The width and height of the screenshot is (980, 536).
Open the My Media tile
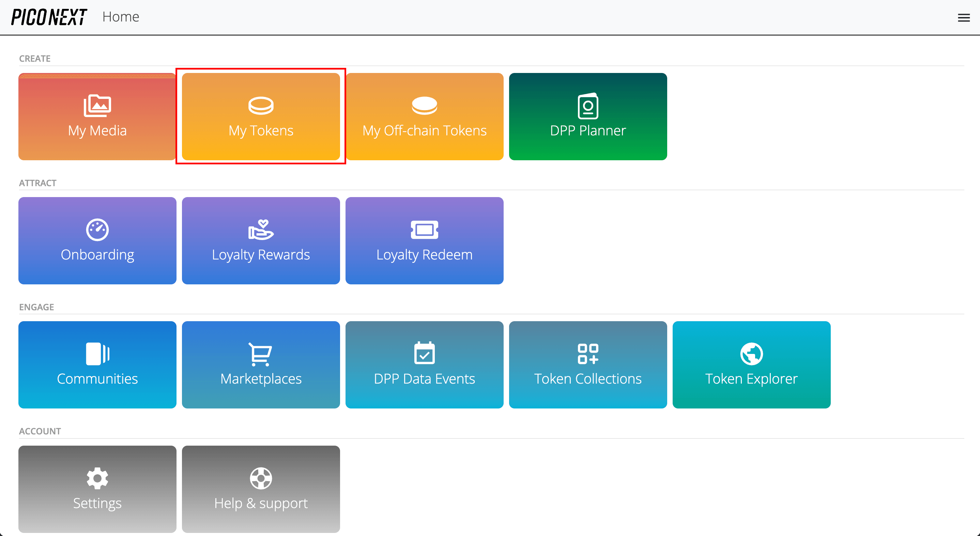coord(97,116)
